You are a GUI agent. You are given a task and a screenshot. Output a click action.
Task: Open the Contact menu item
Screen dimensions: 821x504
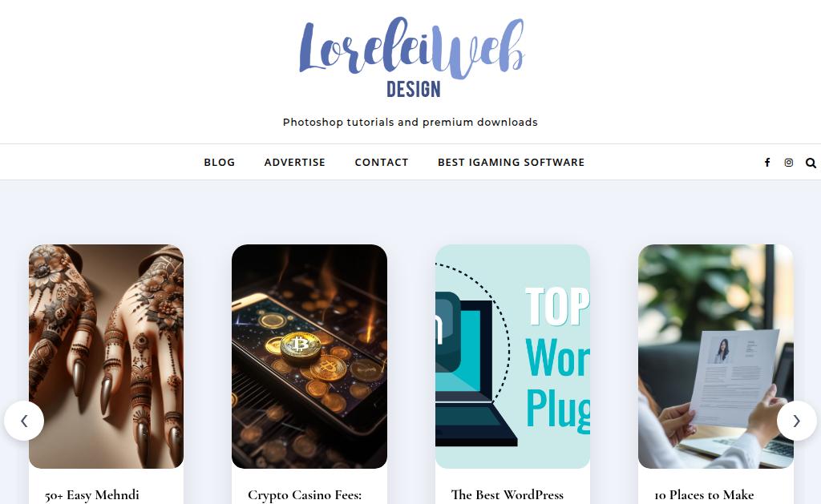coord(382,162)
